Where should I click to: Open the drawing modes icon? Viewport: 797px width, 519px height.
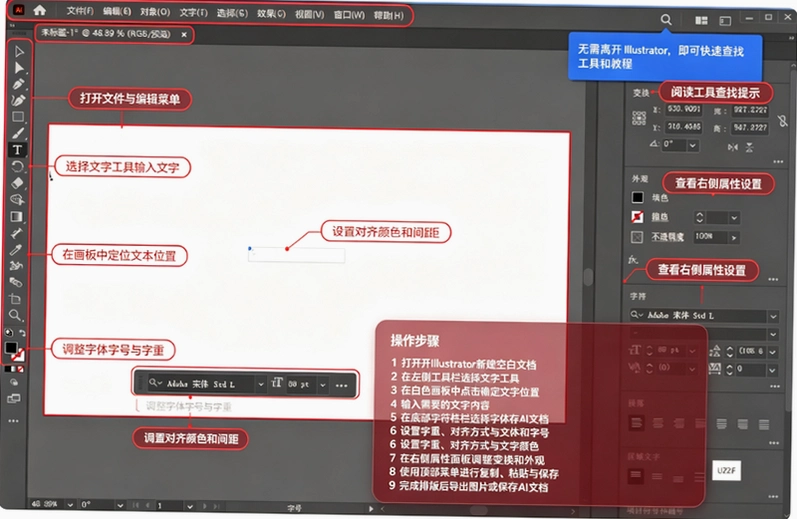click(x=14, y=382)
